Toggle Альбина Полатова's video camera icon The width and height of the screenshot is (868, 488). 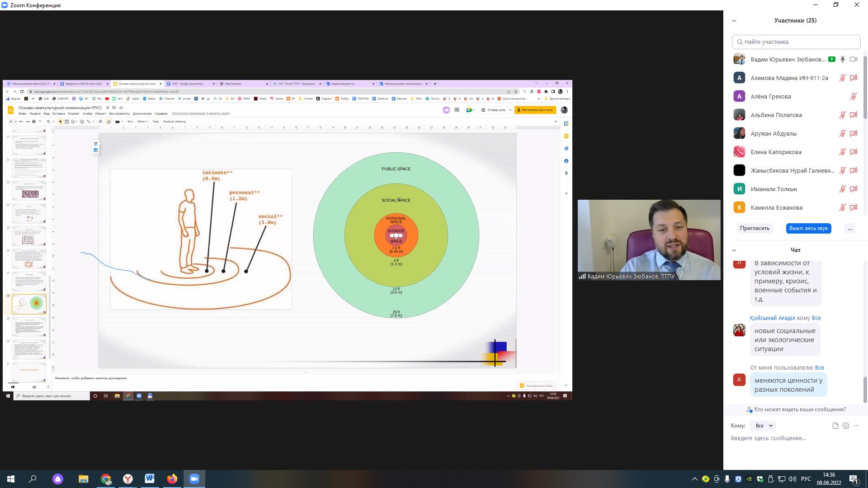click(854, 115)
